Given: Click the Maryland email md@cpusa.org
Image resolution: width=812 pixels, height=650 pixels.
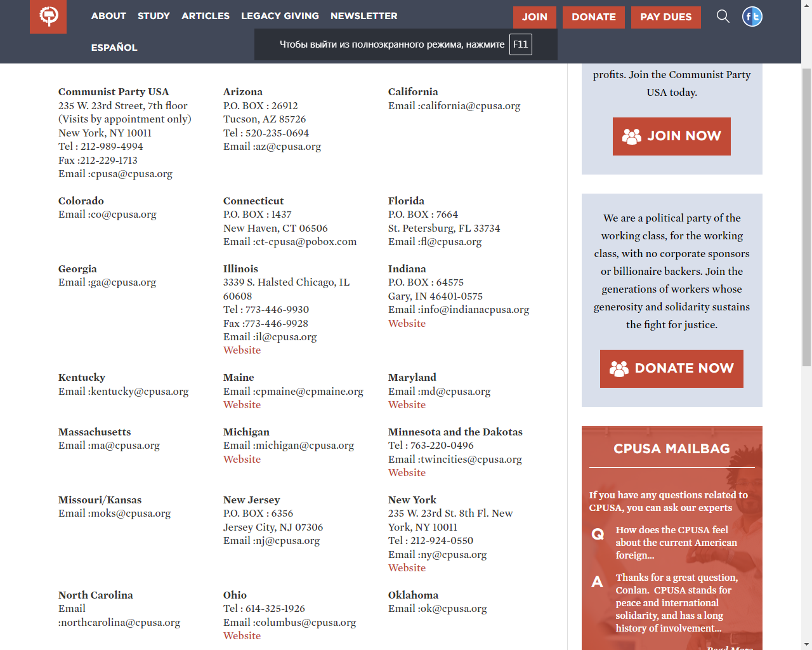Looking at the screenshot, I should [x=455, y=392].
